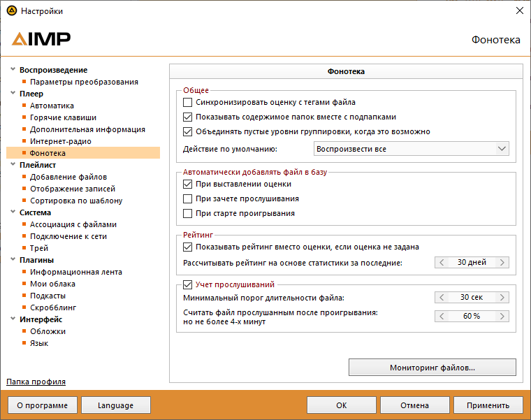Screen dimensions: 531x420
Task: Decrease rating statistics days with left arrow
Action: [441, 263]
